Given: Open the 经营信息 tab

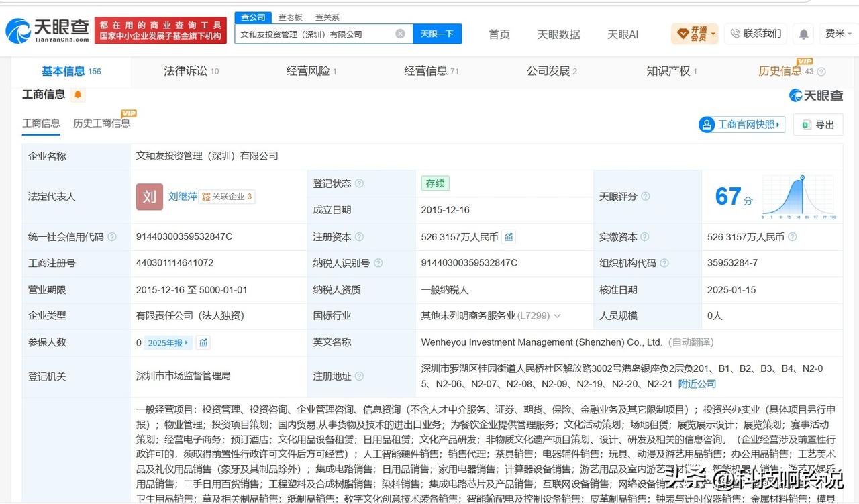Looking at the screenshot, I should pyautogui.click(x=432, y=71).
